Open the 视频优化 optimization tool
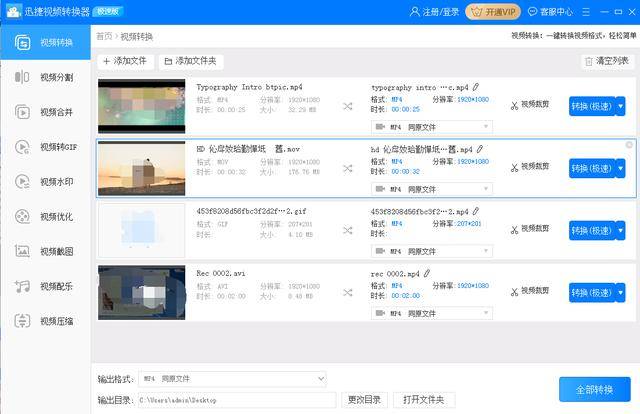The image size is (640, 414). [45, 216]
